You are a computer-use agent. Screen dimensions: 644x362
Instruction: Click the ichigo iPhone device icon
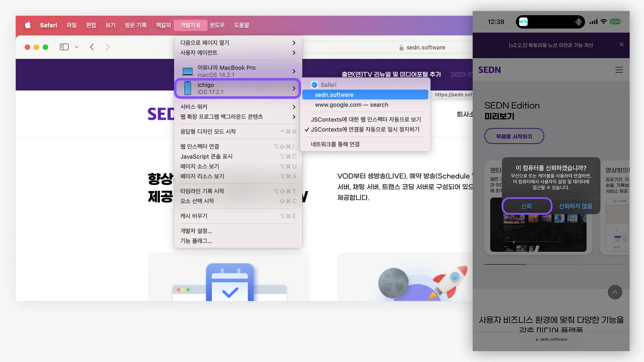[187, 88]
